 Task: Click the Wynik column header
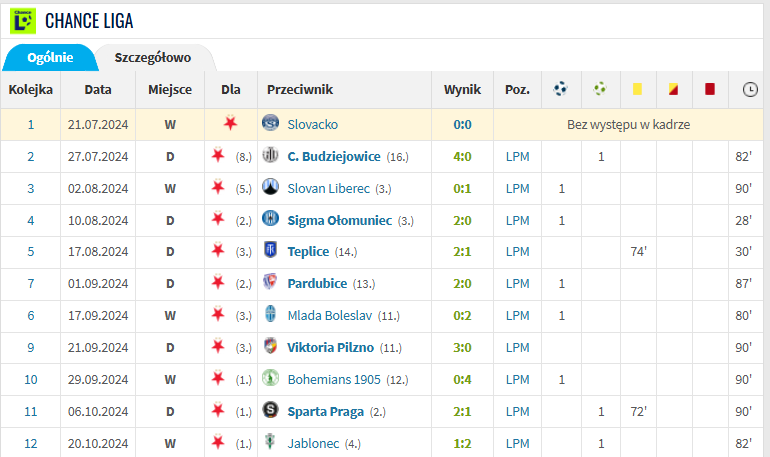tap(462, 89)
